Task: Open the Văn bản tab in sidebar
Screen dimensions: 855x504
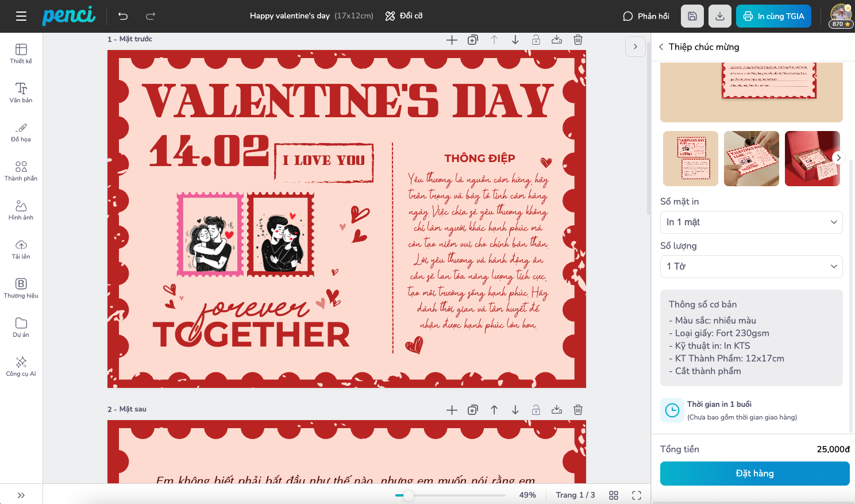Action: pyautogui.click(x=21, y=93)
